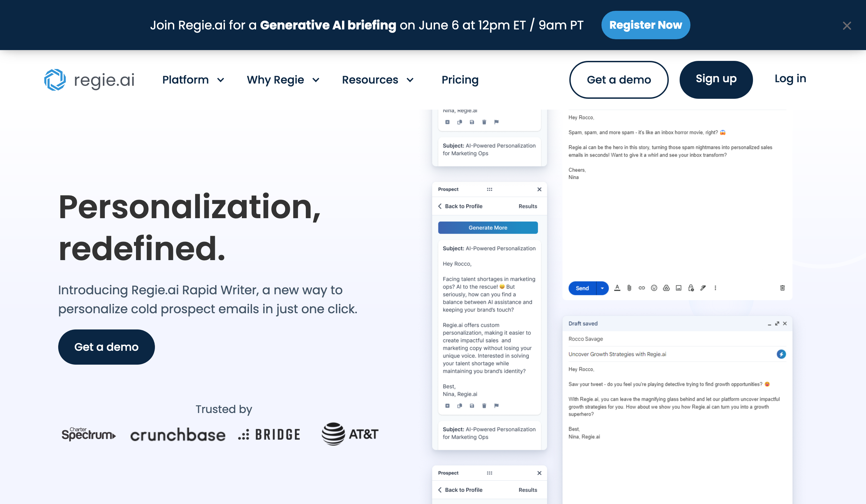This screenshot has width=866, height=504.
Task: Click the Rocco Savage recipient field
Action: (x=677, y=339)
